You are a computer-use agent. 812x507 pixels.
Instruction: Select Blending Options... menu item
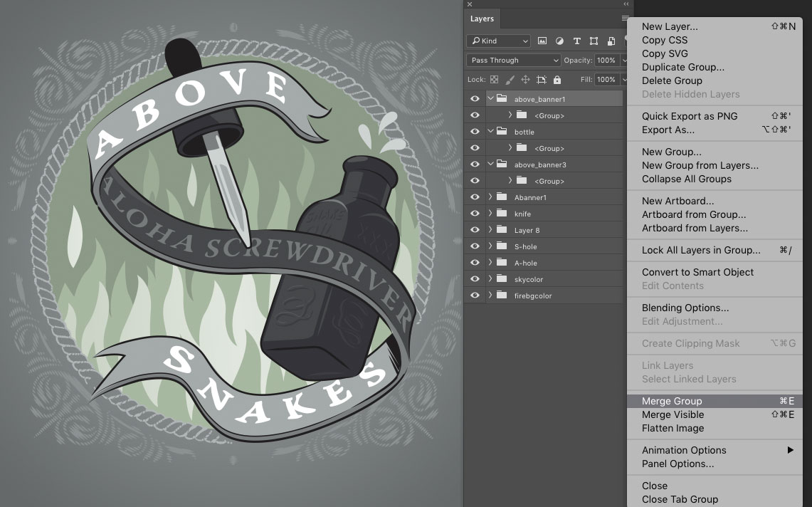pyautogui.click(x=715, y=308)
